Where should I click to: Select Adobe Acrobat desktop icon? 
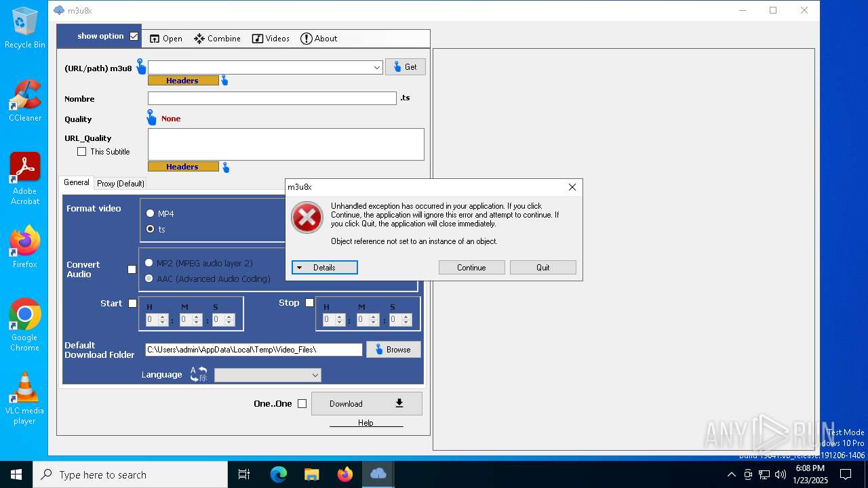(x=25, y=179)
